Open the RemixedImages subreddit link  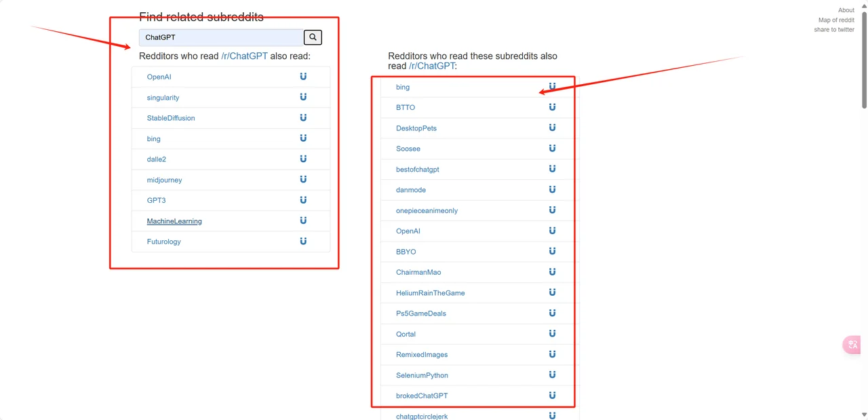point(422,355)
